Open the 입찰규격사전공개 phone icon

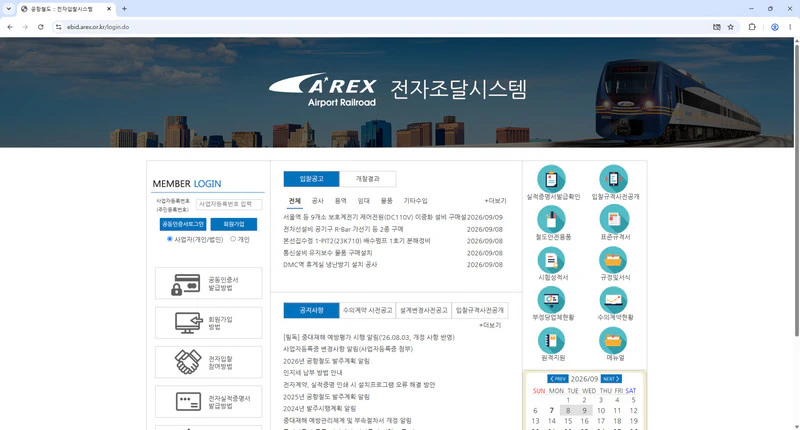[x=613, y=179]
